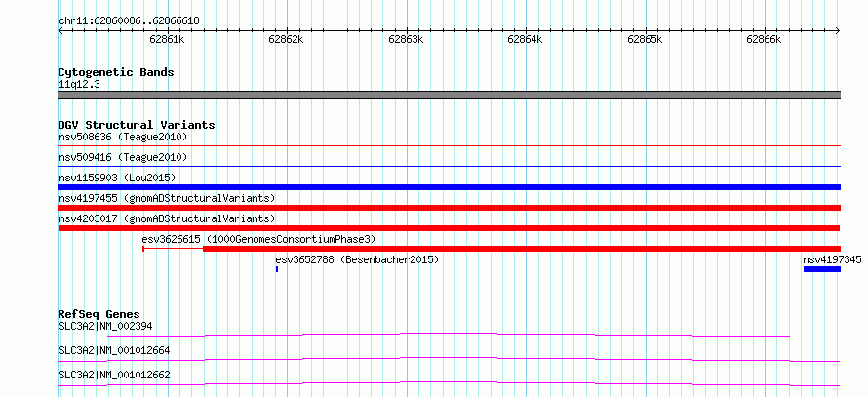Screen dimensions: 868x397
Task: Open the nsv4197455 gnomAD variant label
Action: coord(167,198)
